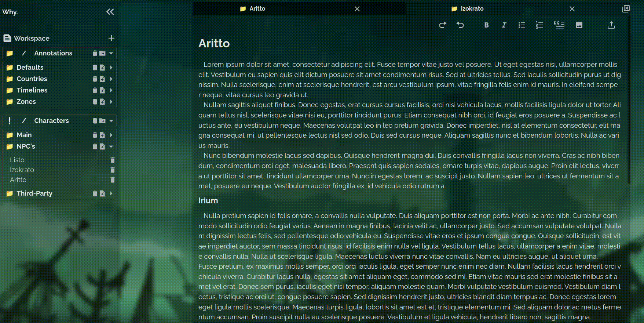Delete the Timelines folder
The width and height of the screenshot is (644, 323).
click(x=95, y=90)
